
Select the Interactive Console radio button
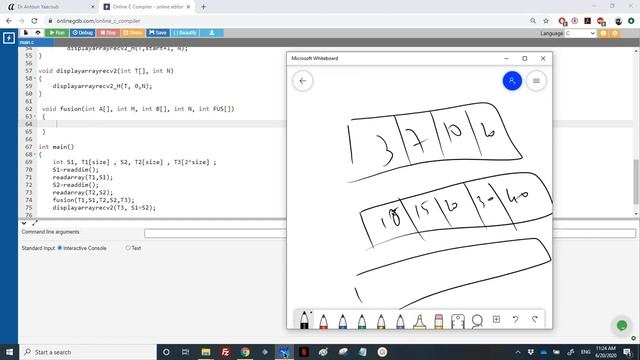pyautogui.click(x=60, y=248)
